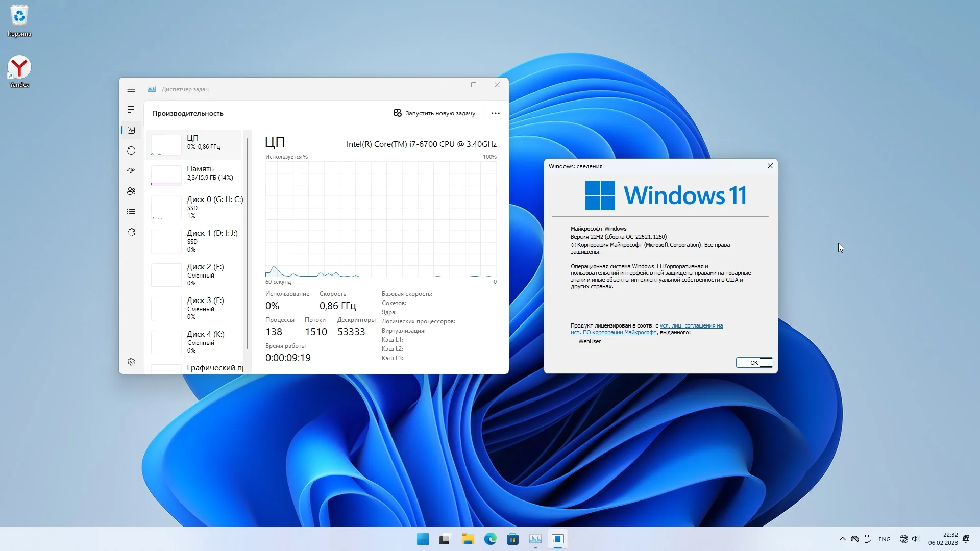Viewport: 980px width, 551px height.
Task: Open App history page icon
Action: [x=131, y=151]
